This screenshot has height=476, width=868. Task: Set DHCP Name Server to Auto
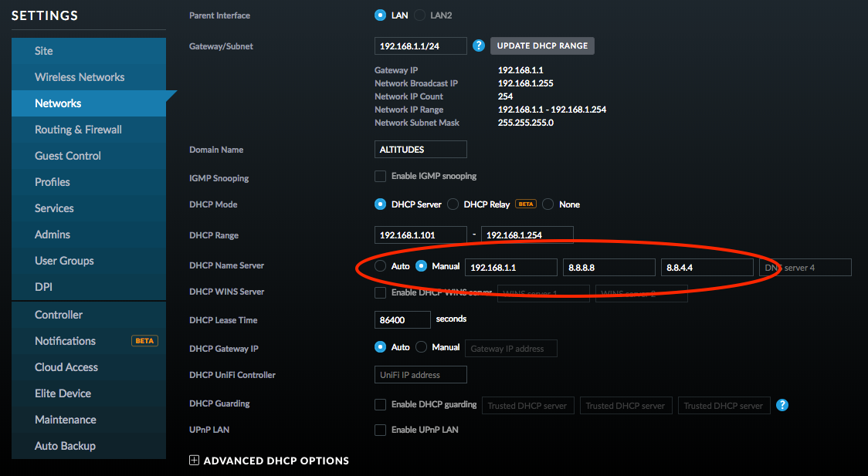(x=380, y=266)
